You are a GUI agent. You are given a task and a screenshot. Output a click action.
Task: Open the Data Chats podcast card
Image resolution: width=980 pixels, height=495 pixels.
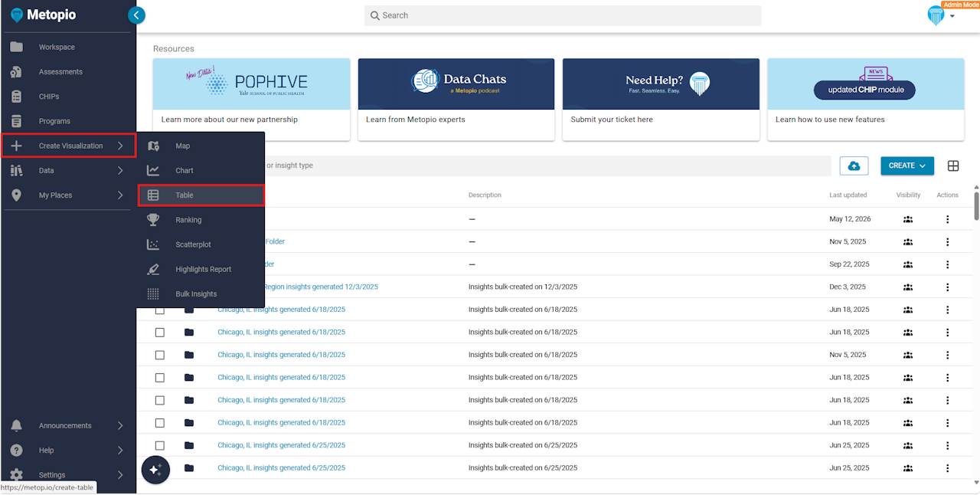click(456, 100)
